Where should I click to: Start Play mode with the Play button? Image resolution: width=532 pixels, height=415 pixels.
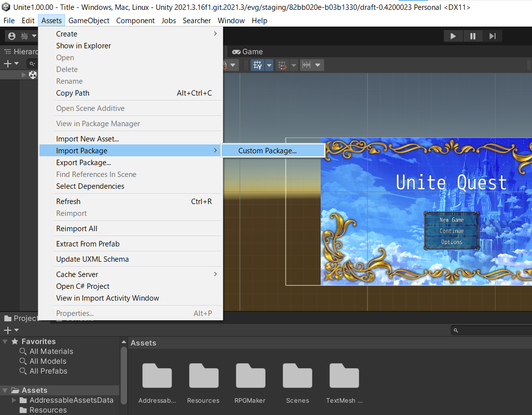[x=453, y=36]
